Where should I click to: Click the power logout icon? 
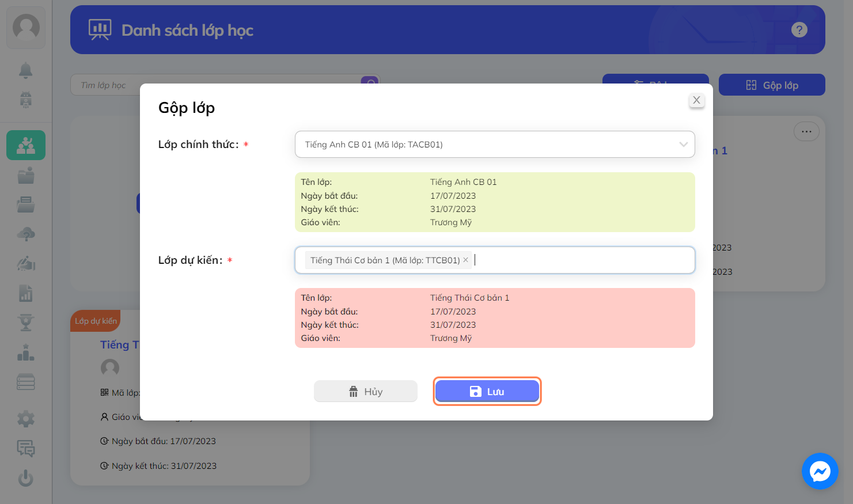tap(26, 478)
